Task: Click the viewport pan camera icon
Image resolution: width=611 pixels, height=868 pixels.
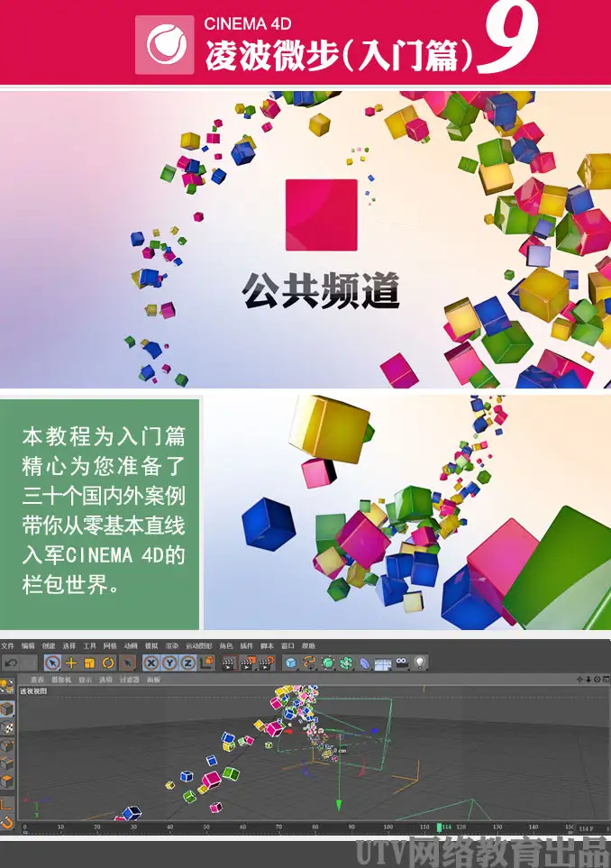Action: (579, 680)
